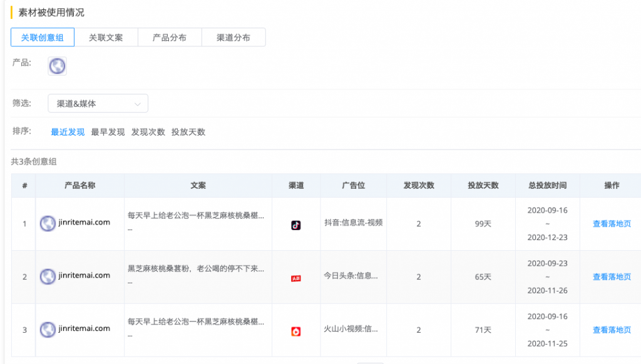Image resolution: width=641 pixels, height=364 pixels.
Task: Click the Toutiao channel icon in row 2
Action: click(x=296, y=278)
